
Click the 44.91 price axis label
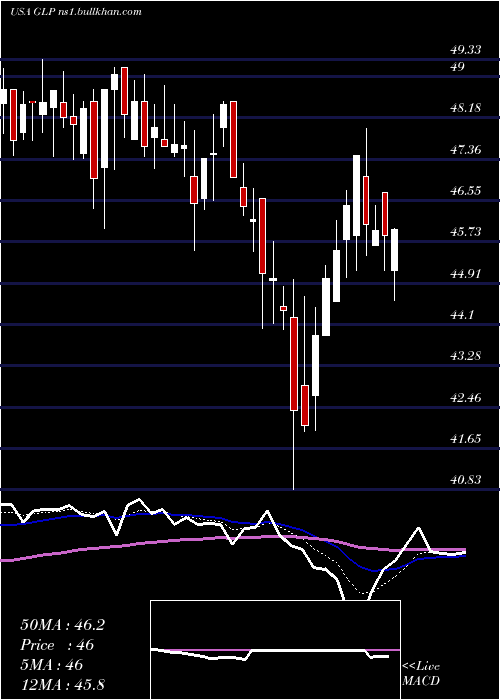point(466,273)
